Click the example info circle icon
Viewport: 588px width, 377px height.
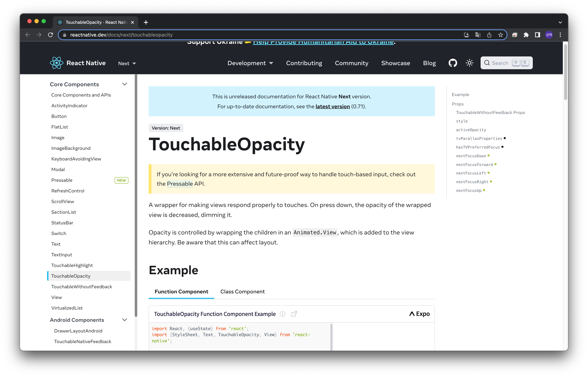(x=282, y=314)
